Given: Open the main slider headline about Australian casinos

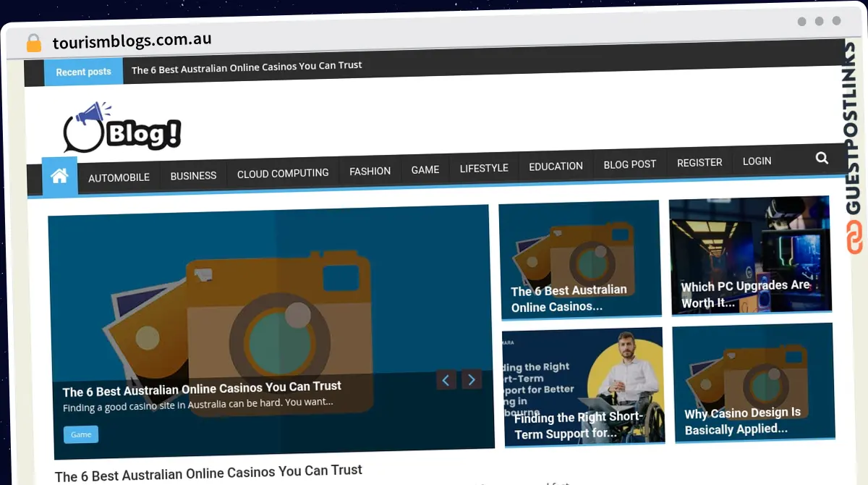Looking at the screenshot, I should 202,389.
